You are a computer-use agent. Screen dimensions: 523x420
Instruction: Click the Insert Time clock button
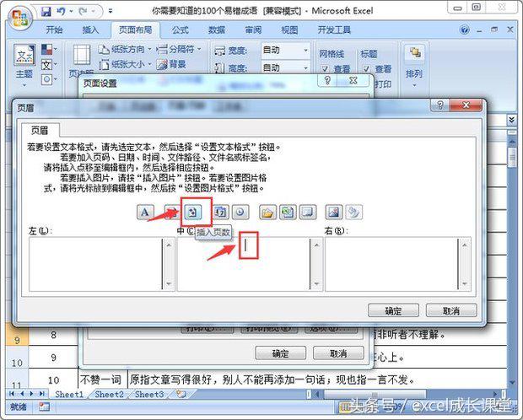240,212
